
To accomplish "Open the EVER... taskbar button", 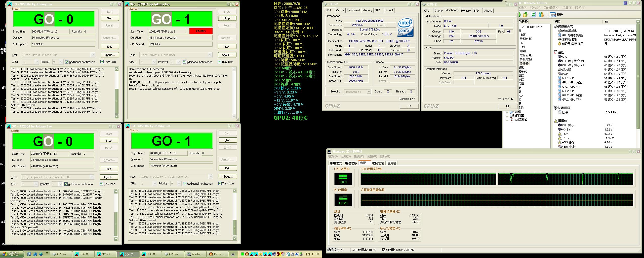I will pos(218,254).
